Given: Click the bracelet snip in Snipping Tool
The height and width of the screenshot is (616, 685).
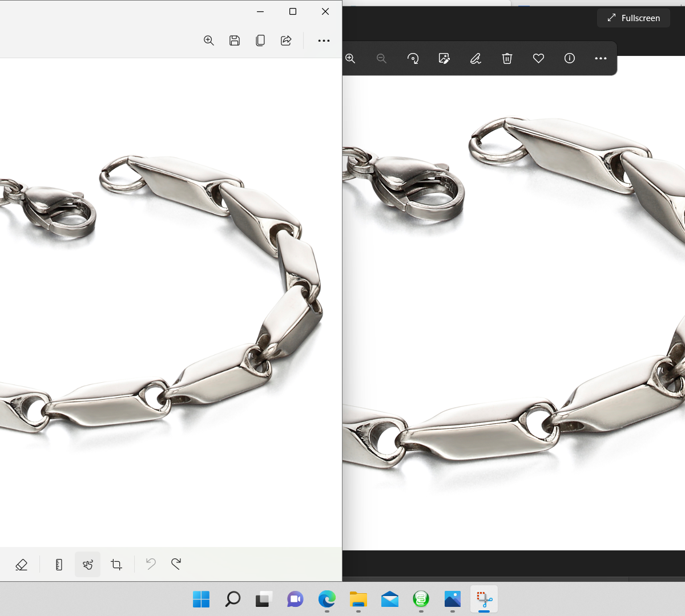Looking at the screenshot, I should click(171, 302).
